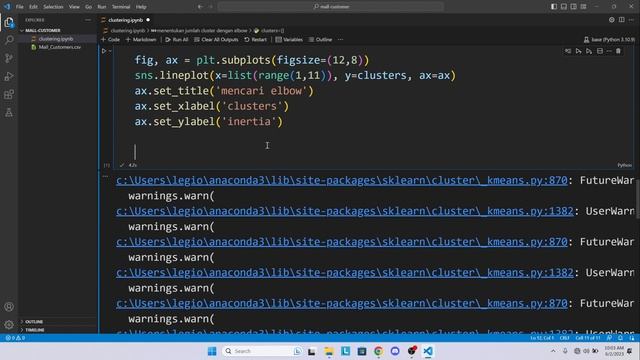Screen dimensions: 640x360
Task: Open run options arrow beside cell run button
Action: click(x=110, y=51)
